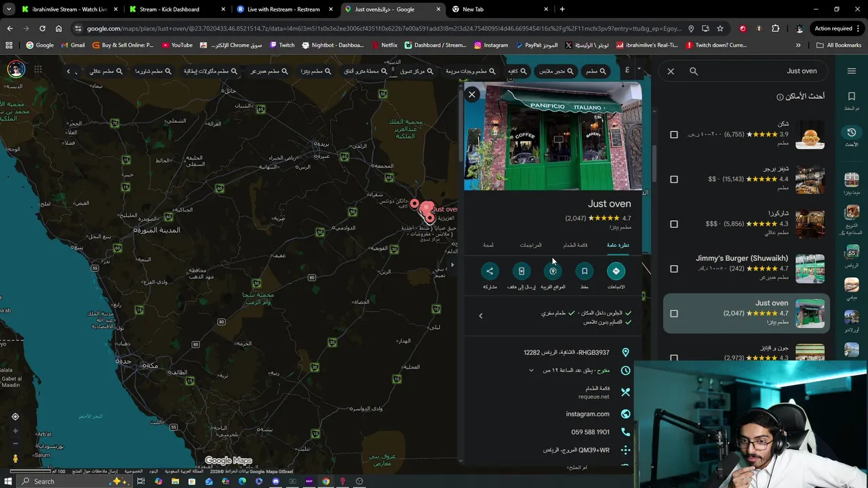Click the Directions (الاتجاهات) icon button
Viewport: 868px width, 488px height.
pyautogui.click(x=616, y=271)
